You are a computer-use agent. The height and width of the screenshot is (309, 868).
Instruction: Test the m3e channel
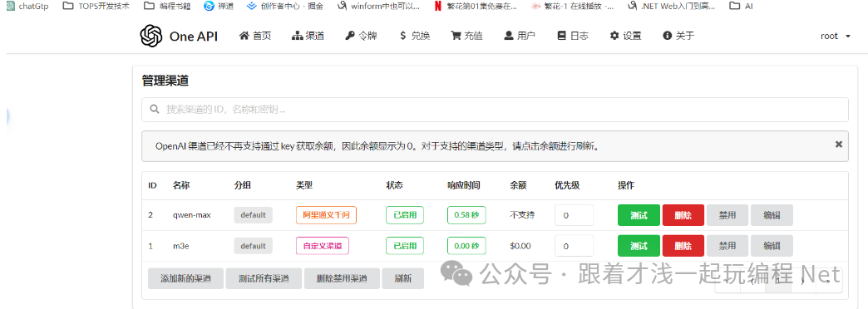click(639, 245)
